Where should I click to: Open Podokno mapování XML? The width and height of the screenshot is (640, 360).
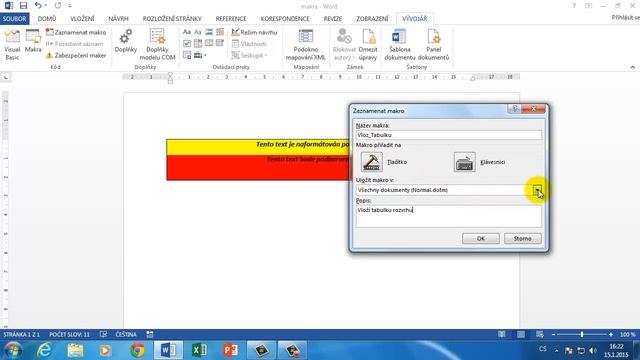coord(306,45)
